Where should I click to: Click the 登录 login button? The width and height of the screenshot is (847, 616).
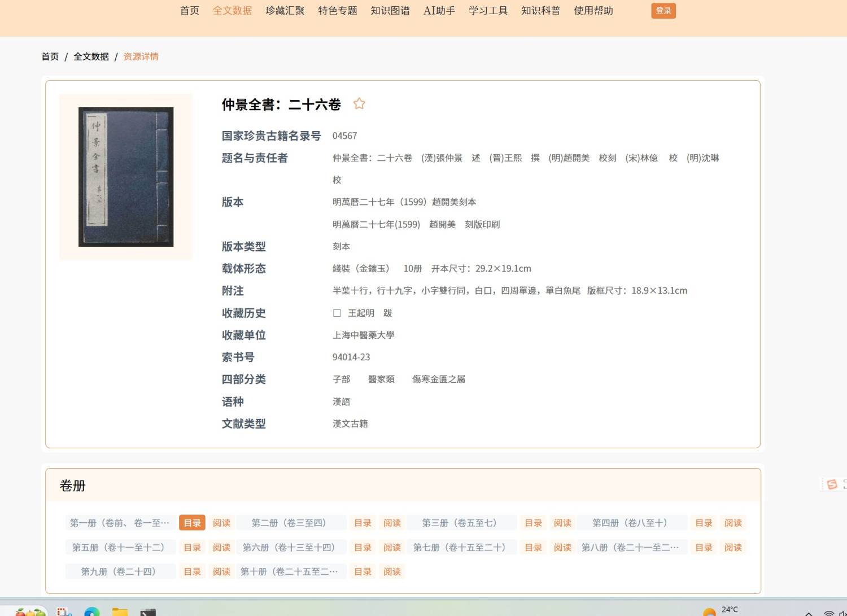tap(663, 10)
